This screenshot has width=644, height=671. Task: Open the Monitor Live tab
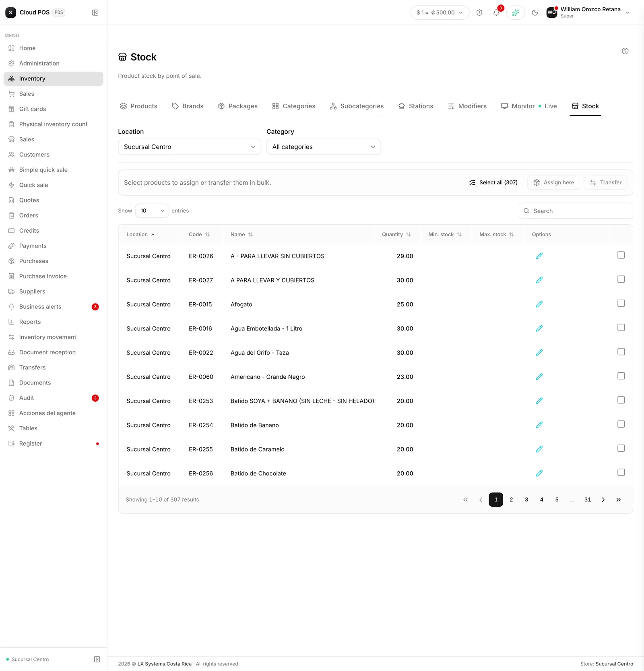pyautogui.click(x=529, y=106)
